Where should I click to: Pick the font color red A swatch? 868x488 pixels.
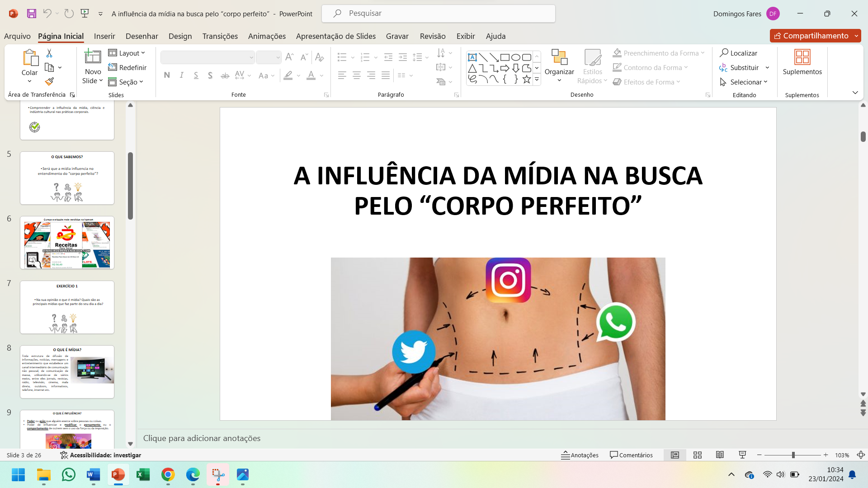[x=311, y=75]
